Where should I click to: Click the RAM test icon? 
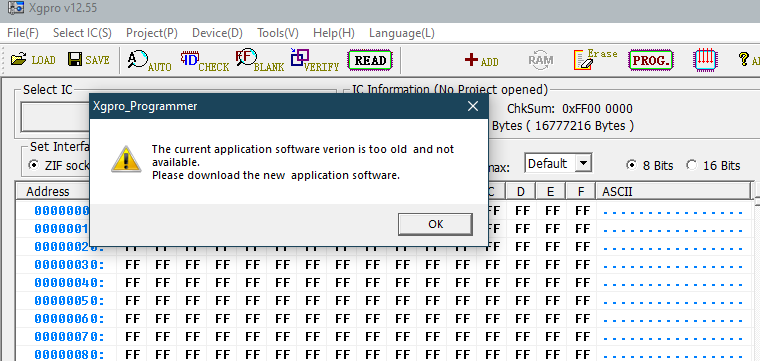(540, 60)
